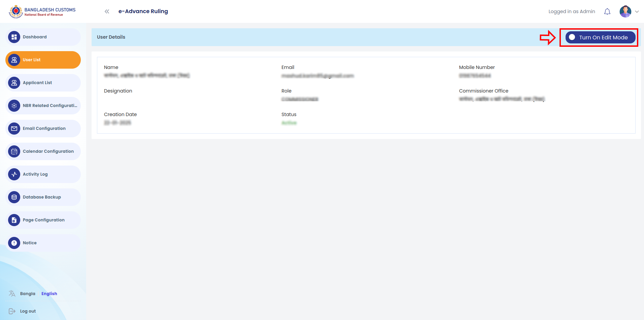
Task: Open Activity Log menu item
Action: (x=43, y=174)
